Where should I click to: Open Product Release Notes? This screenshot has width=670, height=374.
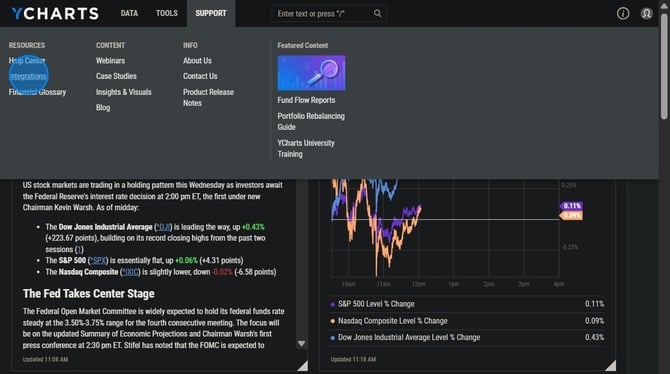209,97
